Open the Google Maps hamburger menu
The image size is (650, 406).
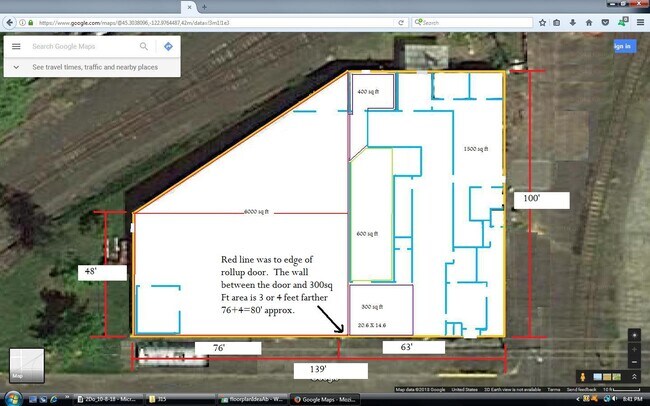16,46
